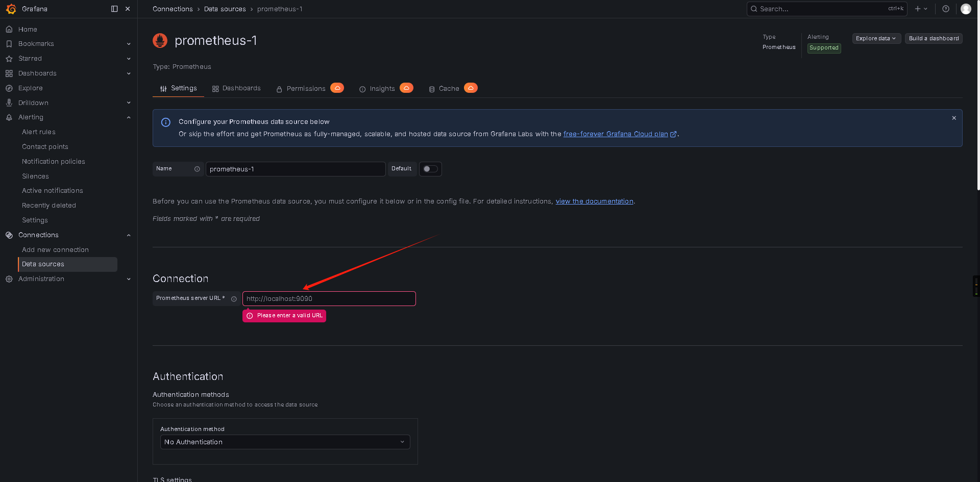Viewport: 980px width, 482px height.
Task: Toggle the sidebar dock icon
Action: point(114,9)
